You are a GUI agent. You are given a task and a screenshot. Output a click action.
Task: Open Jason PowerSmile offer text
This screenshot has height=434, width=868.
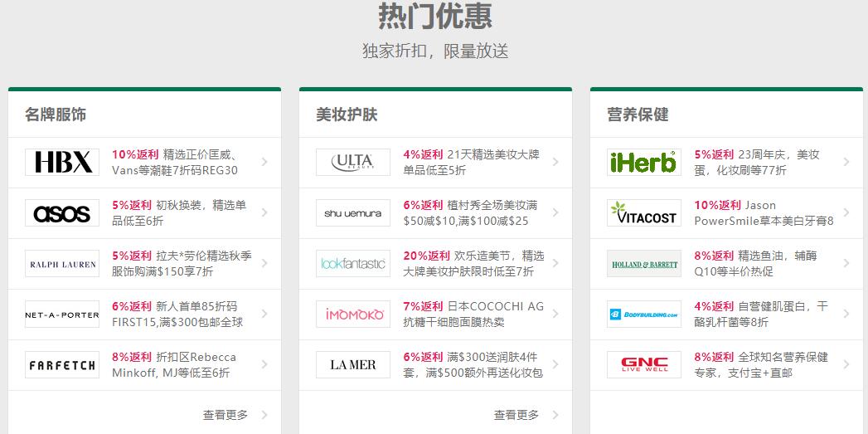pos(764,212)
